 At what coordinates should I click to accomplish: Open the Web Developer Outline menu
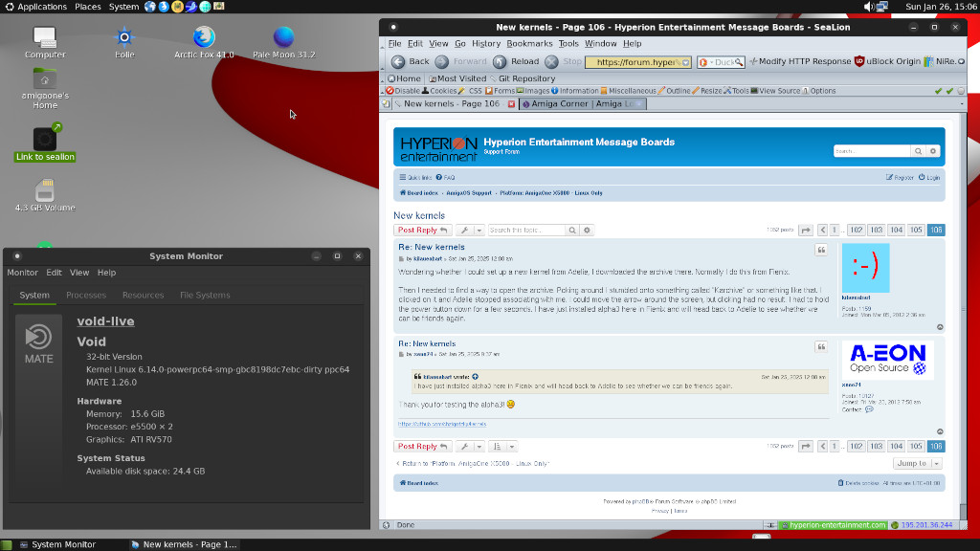click(x=674, y=91)
